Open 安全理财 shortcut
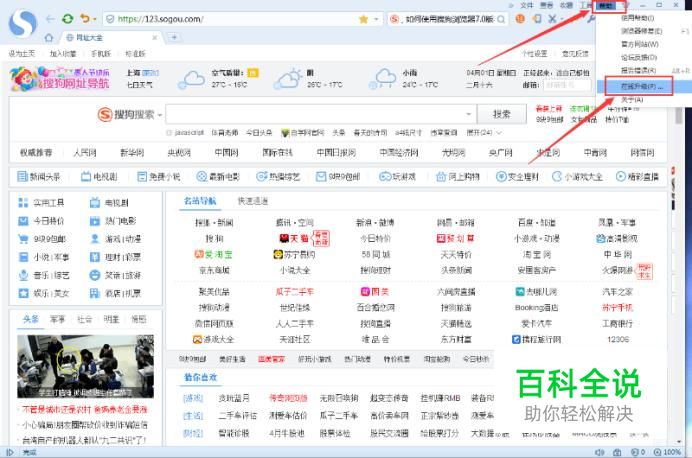Viewport: 692px width, 458px height. [517, 177]
